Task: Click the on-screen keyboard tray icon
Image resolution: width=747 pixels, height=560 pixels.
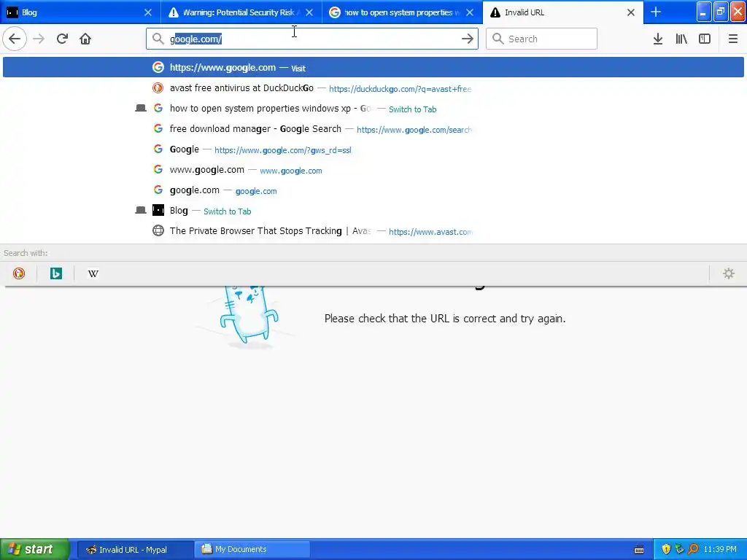Action: [x=639, y=550]
